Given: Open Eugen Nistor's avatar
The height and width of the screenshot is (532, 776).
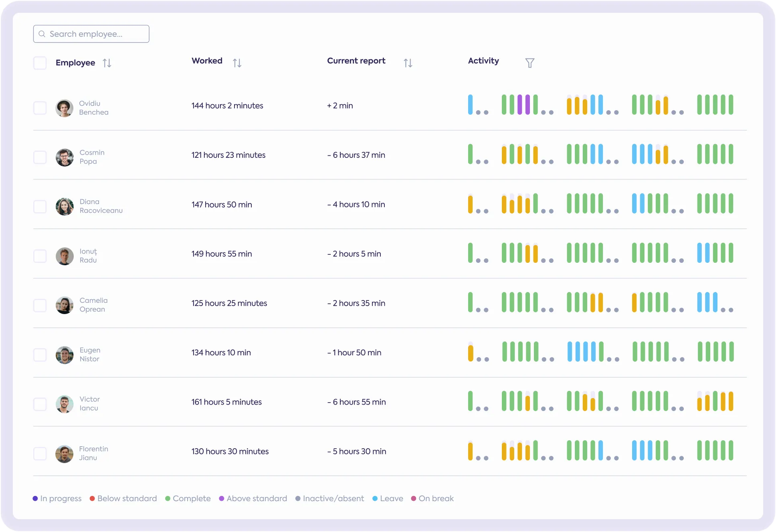Looking at the screenshot, I should click(x=64, y=355).
